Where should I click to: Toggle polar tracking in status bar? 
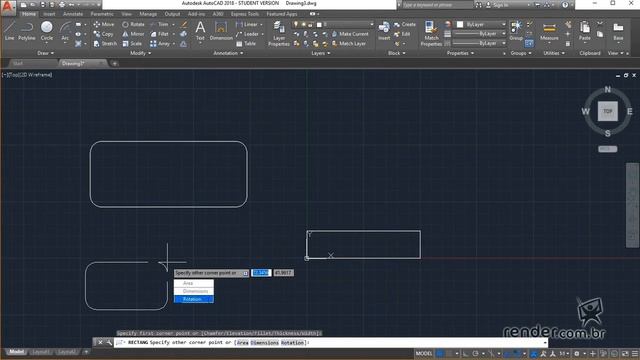coord(476,353)
